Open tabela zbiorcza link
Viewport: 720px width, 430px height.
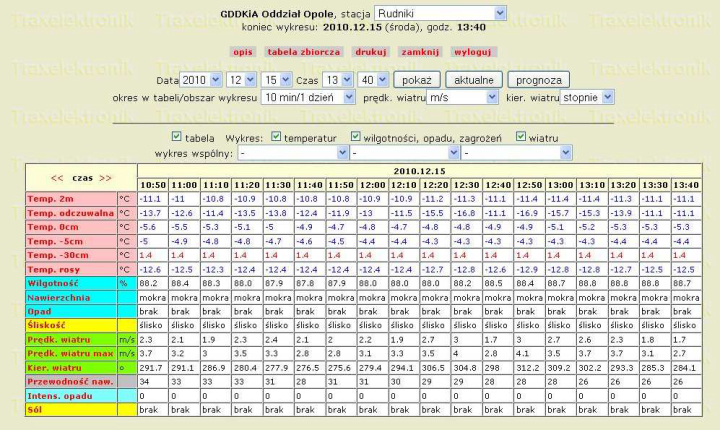coord(304,52)
